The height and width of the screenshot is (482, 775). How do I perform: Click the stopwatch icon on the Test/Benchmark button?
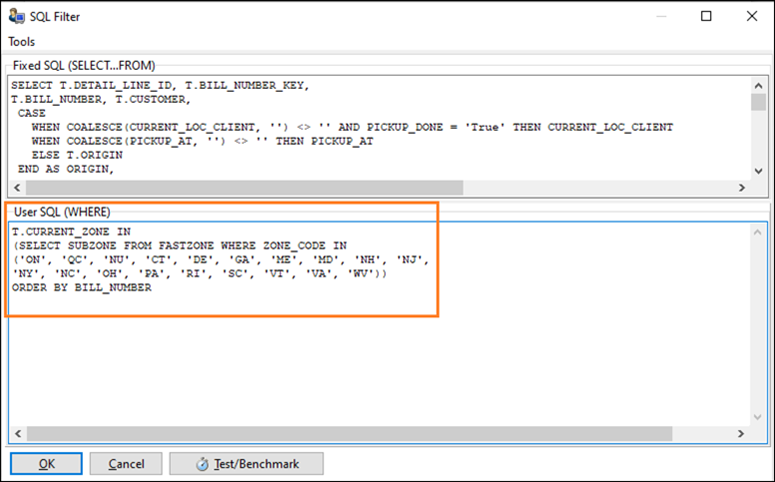click(x=202, y=464)
